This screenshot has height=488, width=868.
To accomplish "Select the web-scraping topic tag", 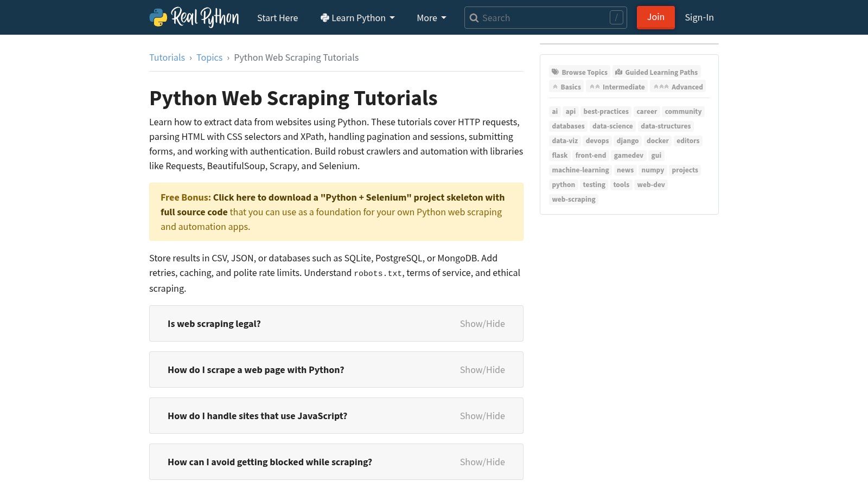I will pyautogui.click(x=573, y=199).
